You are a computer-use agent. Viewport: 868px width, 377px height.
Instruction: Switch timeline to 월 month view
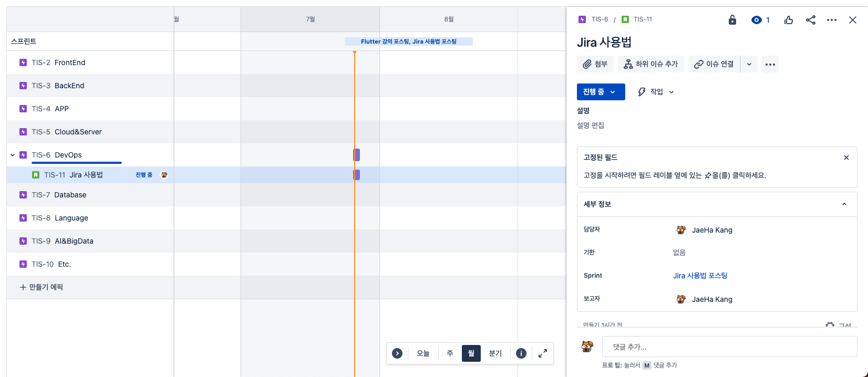[471, 353]
